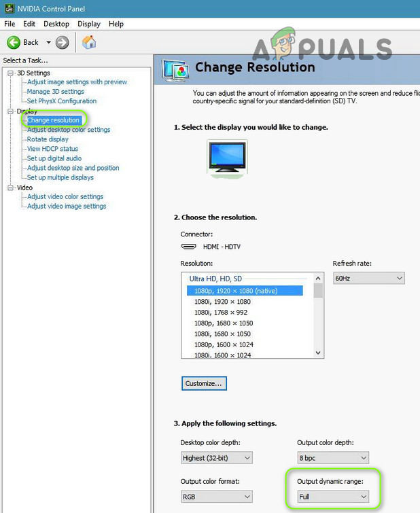Open the Output color depth dropdown
Viewport: 420px width, 513px height.
pos(333,458)
